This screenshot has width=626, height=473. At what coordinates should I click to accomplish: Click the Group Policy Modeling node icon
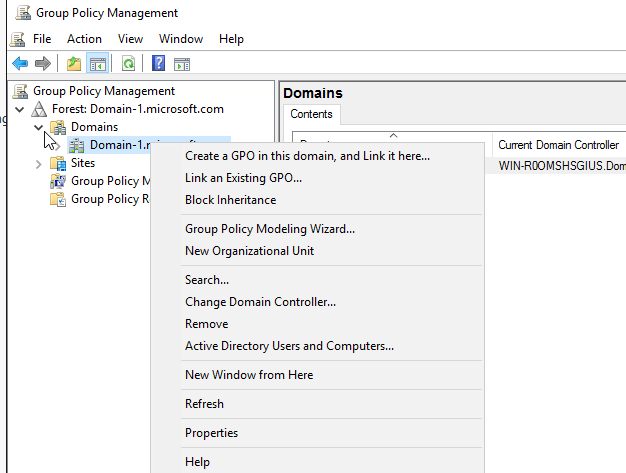point(58,181)
